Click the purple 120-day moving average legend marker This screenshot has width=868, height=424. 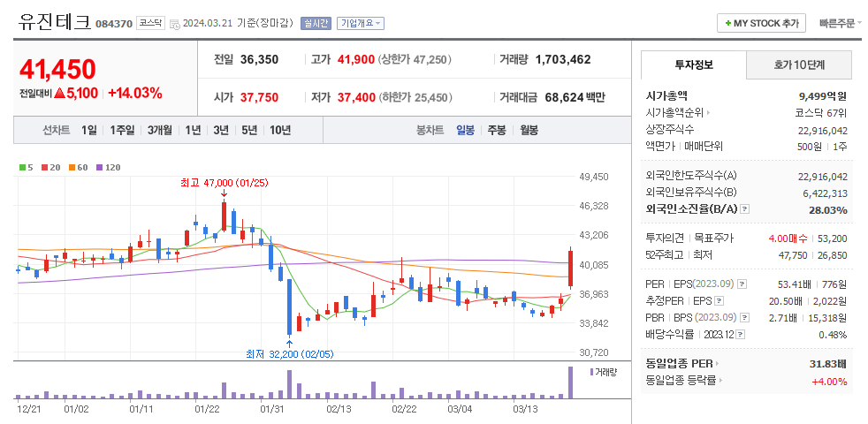(99, 167)
